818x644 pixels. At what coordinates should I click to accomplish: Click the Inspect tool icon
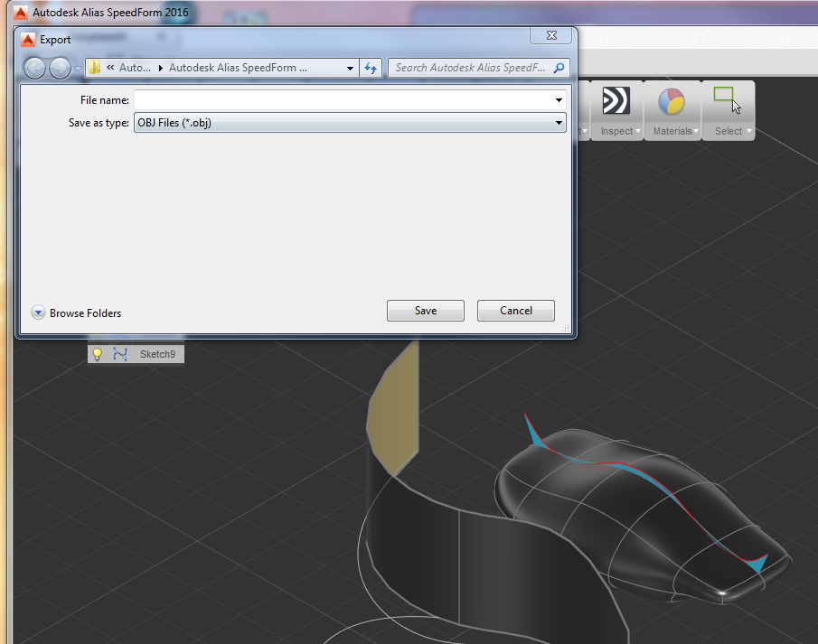pos(616,100)
